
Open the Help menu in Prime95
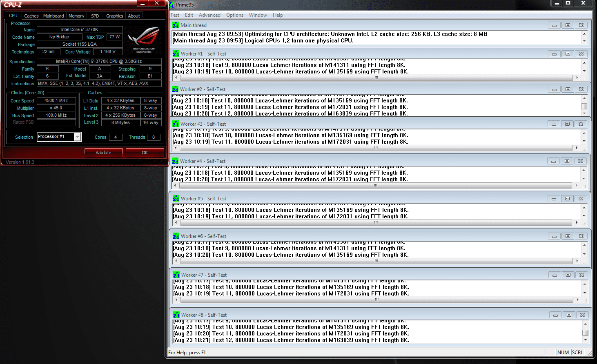(x=278, y=15)
